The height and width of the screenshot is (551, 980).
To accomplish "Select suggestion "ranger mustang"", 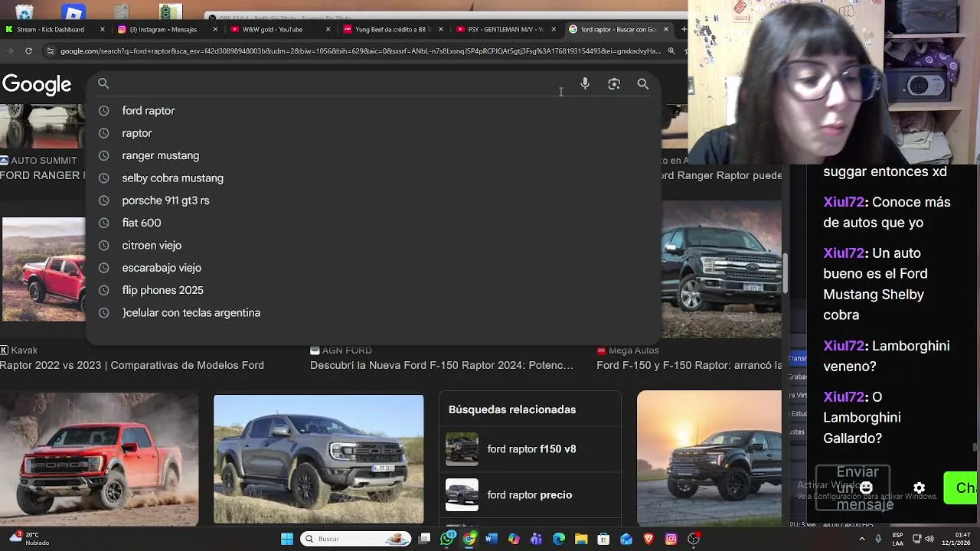I will pos(374,155).
